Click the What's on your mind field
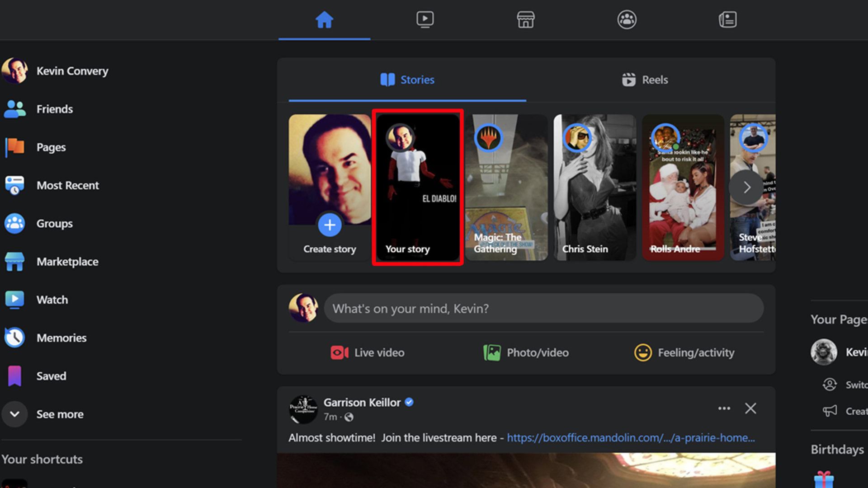Viewport: 868px width, 488px height. pos(543,309)
